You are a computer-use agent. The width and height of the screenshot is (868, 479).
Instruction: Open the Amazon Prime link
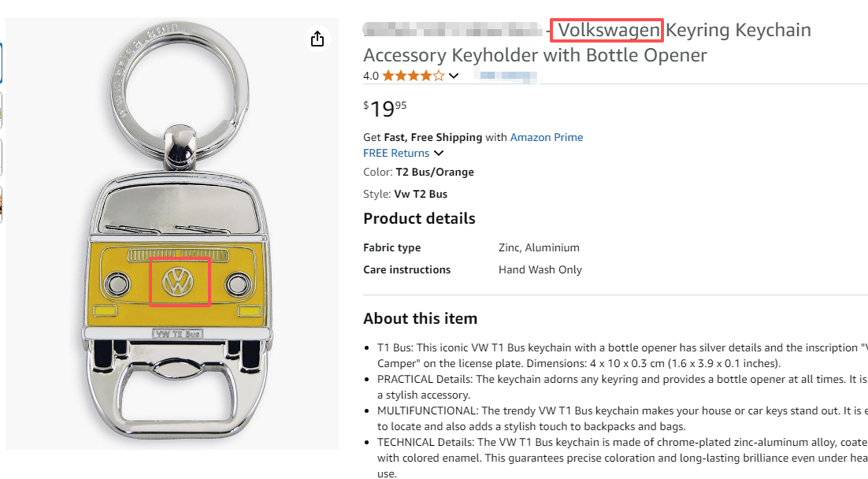click(547, 137)
